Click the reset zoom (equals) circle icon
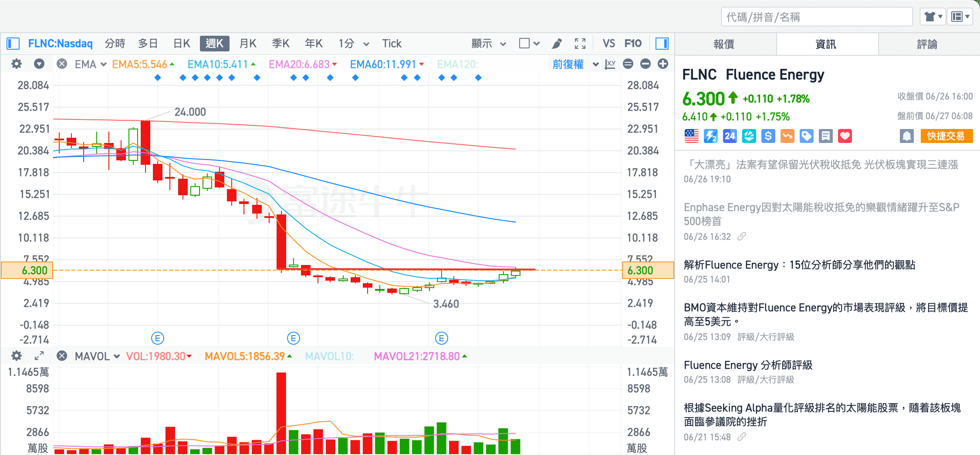This screenshot has width=980, height=455. tap(628, 64)
